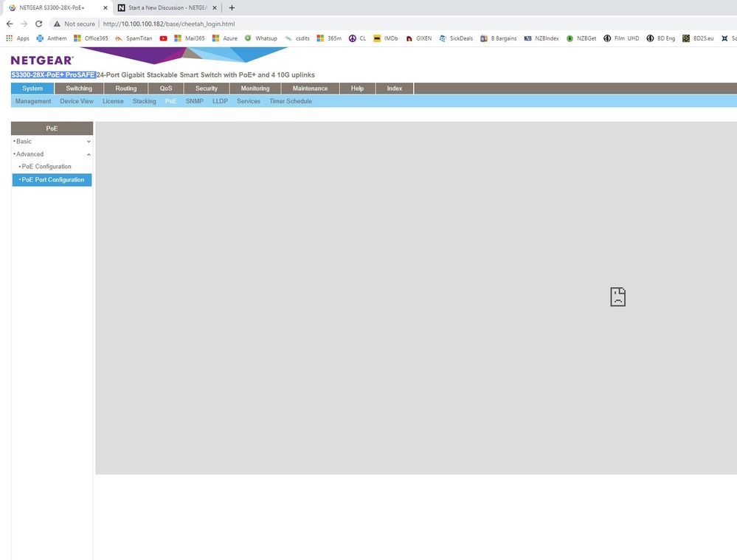Open the Index main tab
This screenshot has width=737, height=560.
click(395, 89)
